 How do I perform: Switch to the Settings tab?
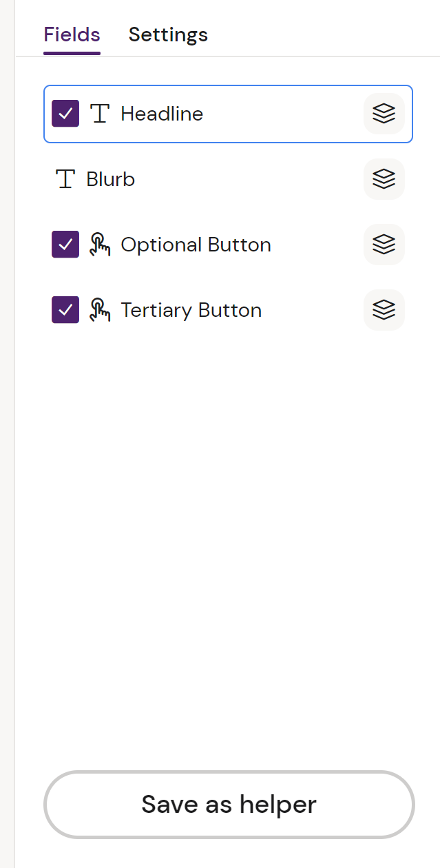point(168,34)
